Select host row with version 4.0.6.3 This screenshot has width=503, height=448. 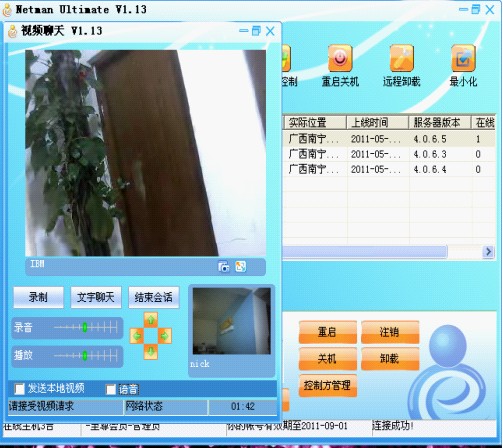click(x=389, y=154)
